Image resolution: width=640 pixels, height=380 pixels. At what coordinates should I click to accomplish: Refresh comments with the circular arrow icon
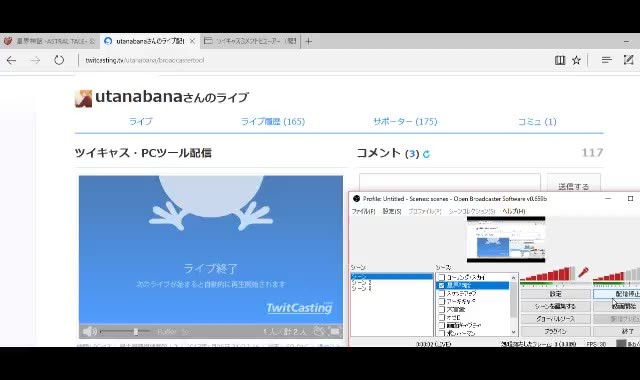[x=427, y=154]
